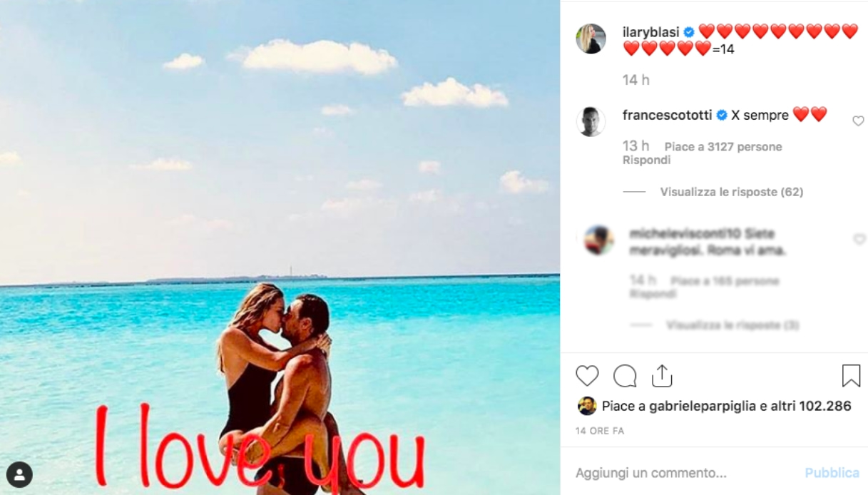Reply to francescototti's comment via Rispondi
The height and width of the screenshot is (495, 868).
pos(646,160)
